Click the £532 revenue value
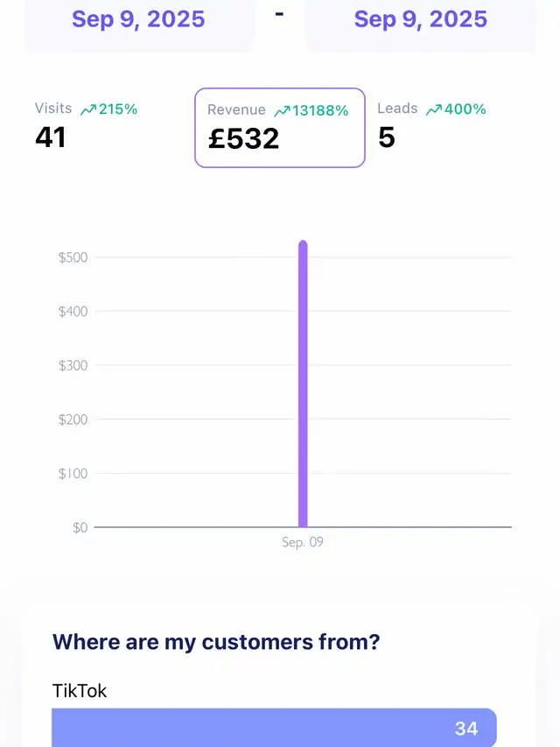 tap(243, 138)
